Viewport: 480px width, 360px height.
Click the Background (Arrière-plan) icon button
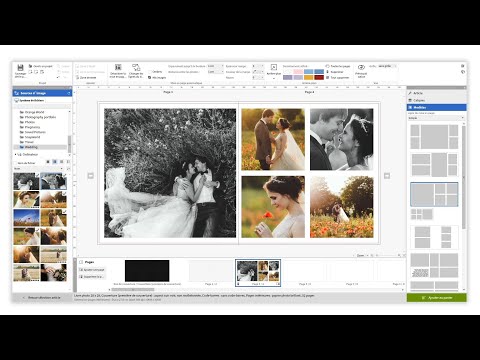(274, 67)
